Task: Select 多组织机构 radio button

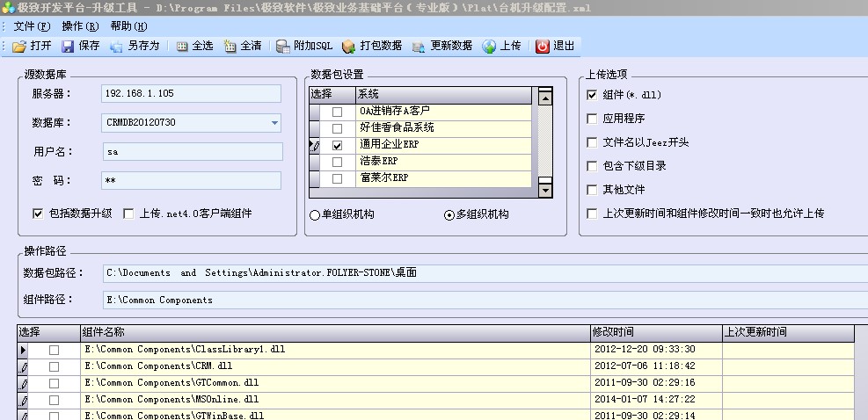Action: click(x=449, y=214)
